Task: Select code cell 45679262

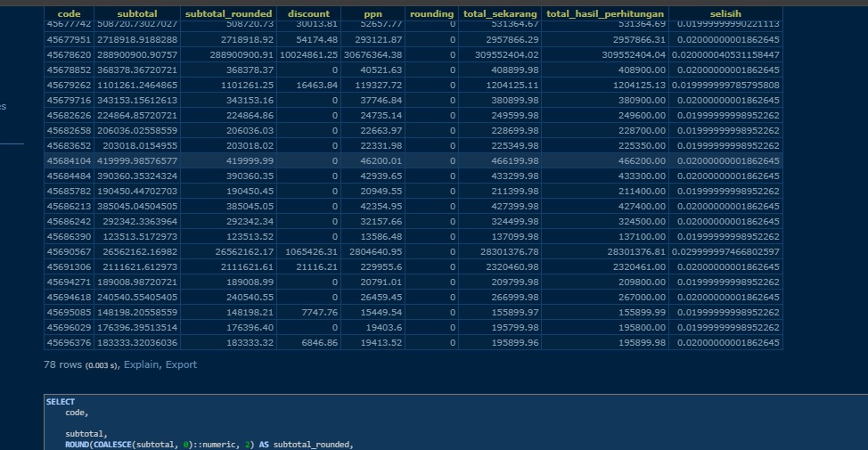Action: click(69, 86)
